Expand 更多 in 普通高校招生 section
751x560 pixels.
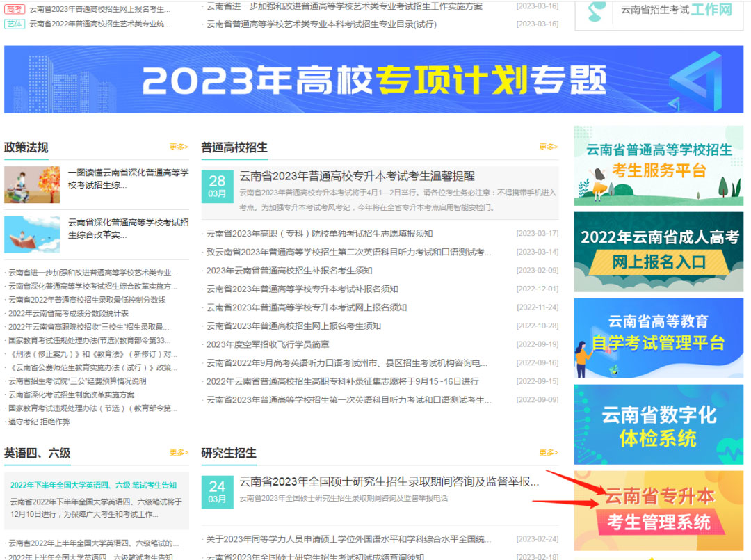pyautogui.click(x=548, y=147)
